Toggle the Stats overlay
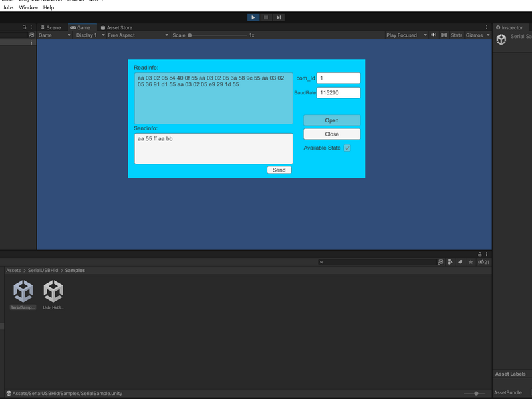Viewport: 532px width, 399px height. pyautogui.click(x=456, y=35)
